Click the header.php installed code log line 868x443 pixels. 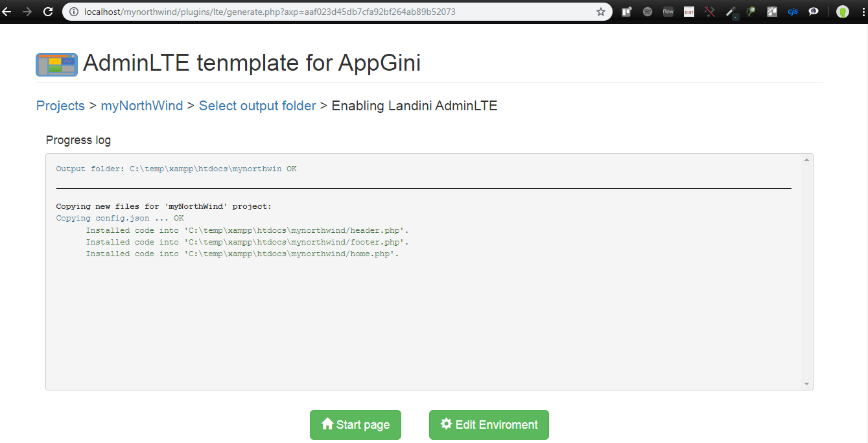248,230
